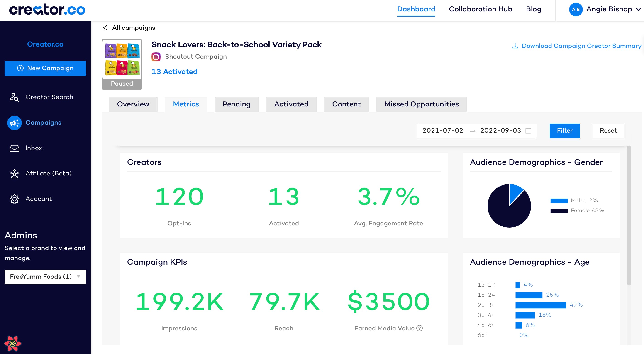The width and height of the screenshot is (644, 354).
Task: Click the Male legend color swatch
Action: coord(559,200)
